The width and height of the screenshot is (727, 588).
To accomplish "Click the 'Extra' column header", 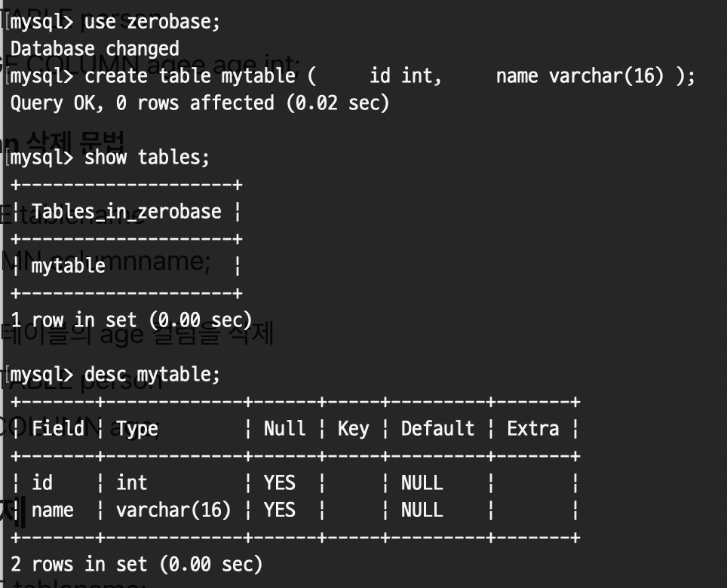I will point(532,429).
